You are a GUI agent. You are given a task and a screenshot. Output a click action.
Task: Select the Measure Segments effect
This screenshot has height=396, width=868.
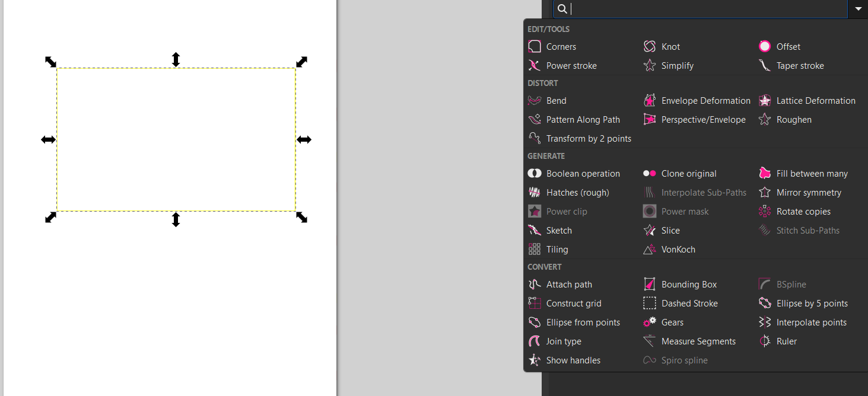689,341
